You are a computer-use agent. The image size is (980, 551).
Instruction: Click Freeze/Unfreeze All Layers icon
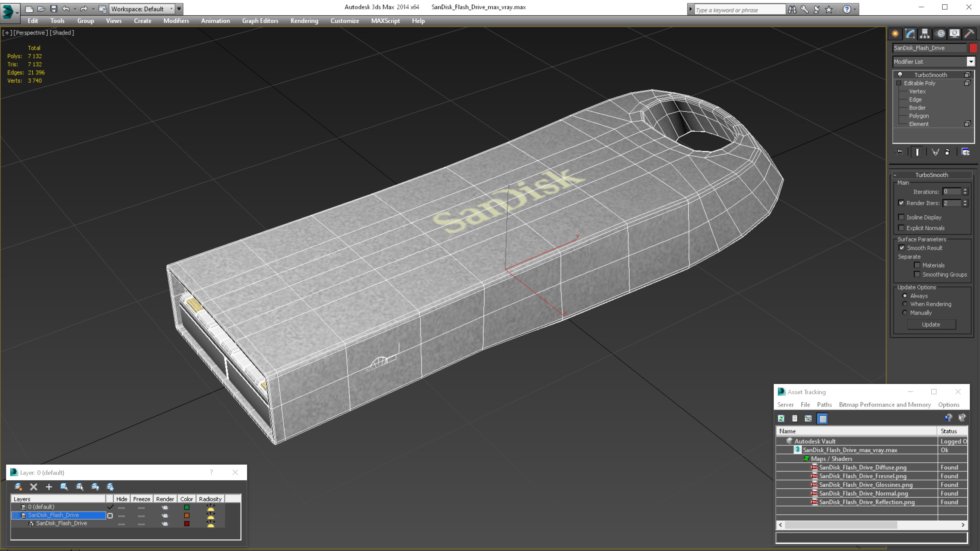coord(110,487)
